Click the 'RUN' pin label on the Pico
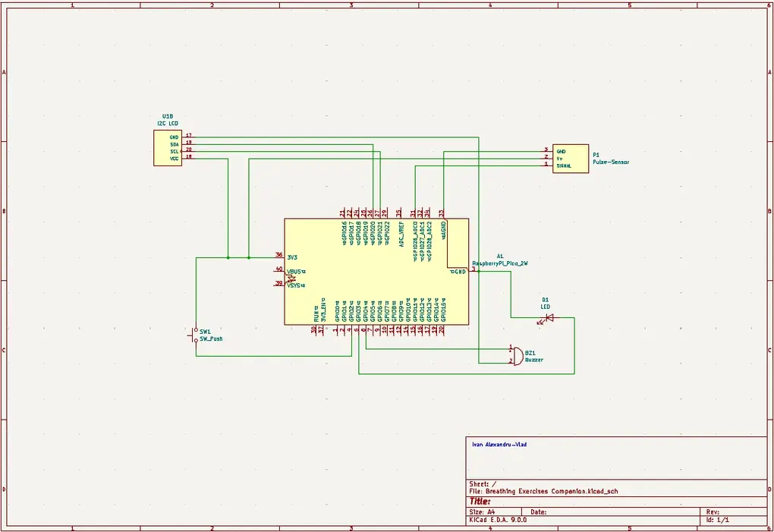Screen dimensions: 774x532 (x=316, y=314)
